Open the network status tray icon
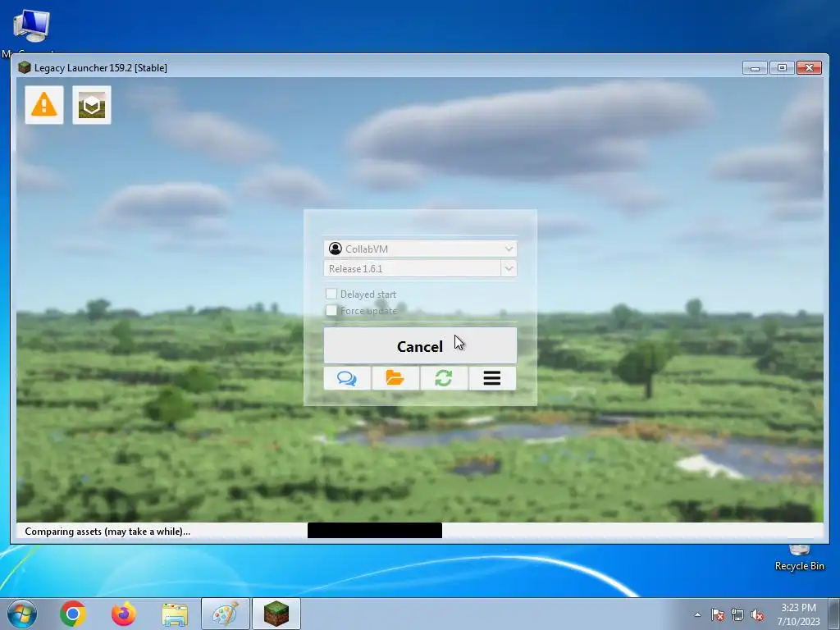Screen dimensions: 840x630 click(737, 614)
